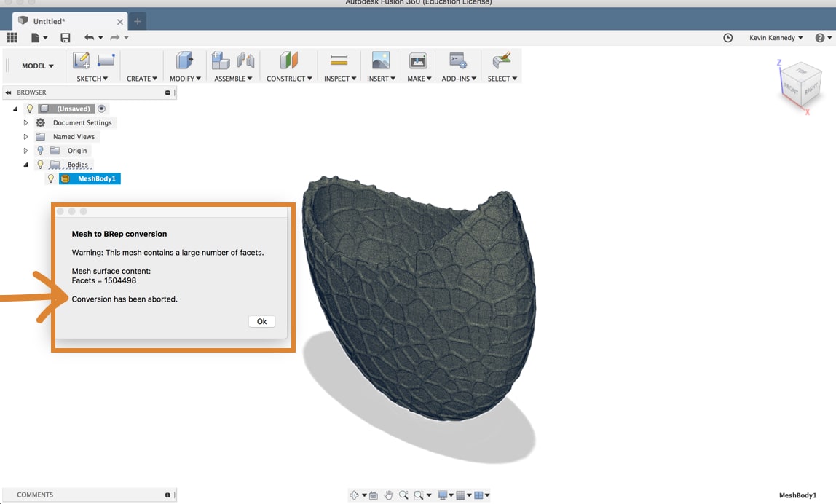Expand Document Settings tree node

(25, 122)
